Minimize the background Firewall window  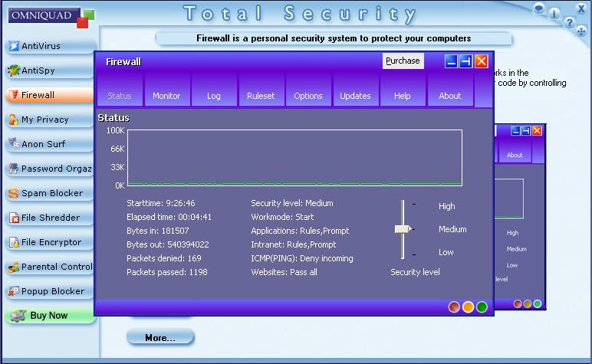(x=515, y=131)
